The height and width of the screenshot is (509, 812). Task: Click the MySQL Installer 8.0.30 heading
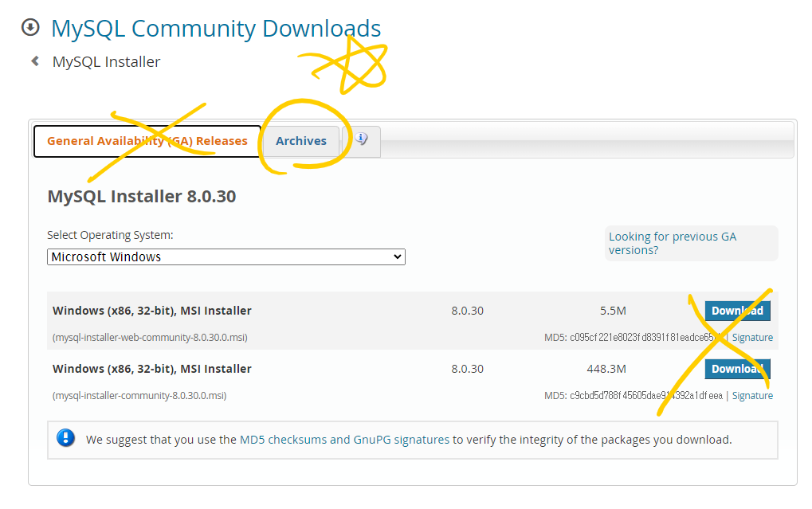(x=141, y=197)
